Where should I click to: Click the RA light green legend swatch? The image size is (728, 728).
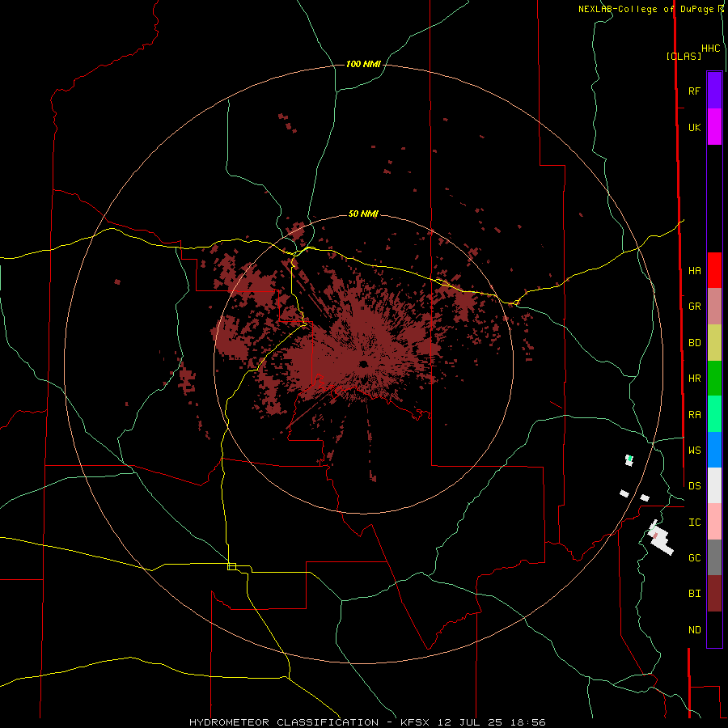coord(714,414)
